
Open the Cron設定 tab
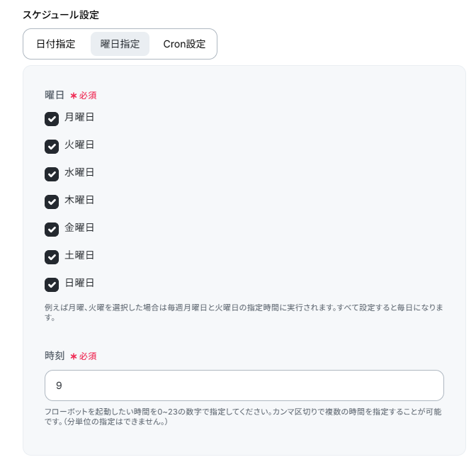(x=184, y=44)
